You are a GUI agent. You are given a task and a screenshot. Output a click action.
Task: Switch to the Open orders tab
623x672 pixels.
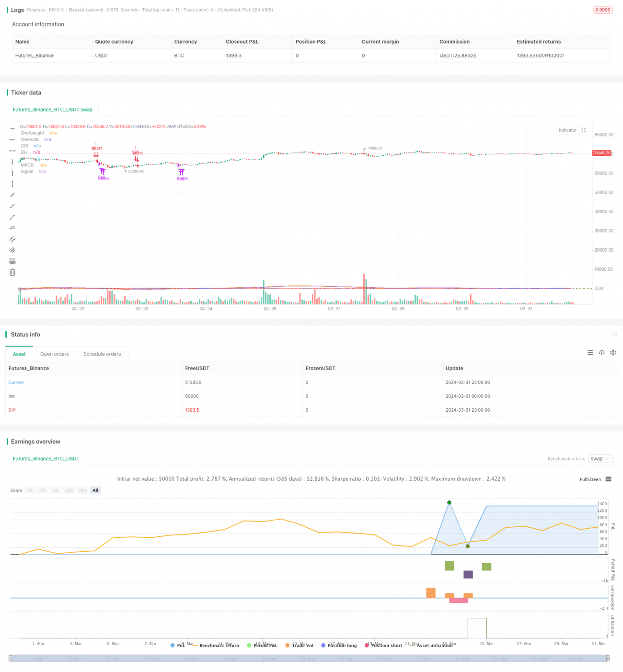tap(54, 354)
